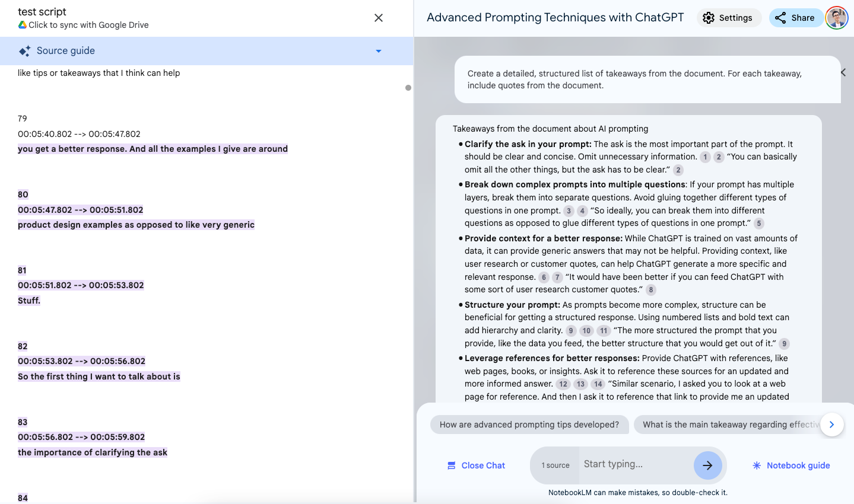Expand the Source guide dropdown arrow

click(x=378, y=50)
